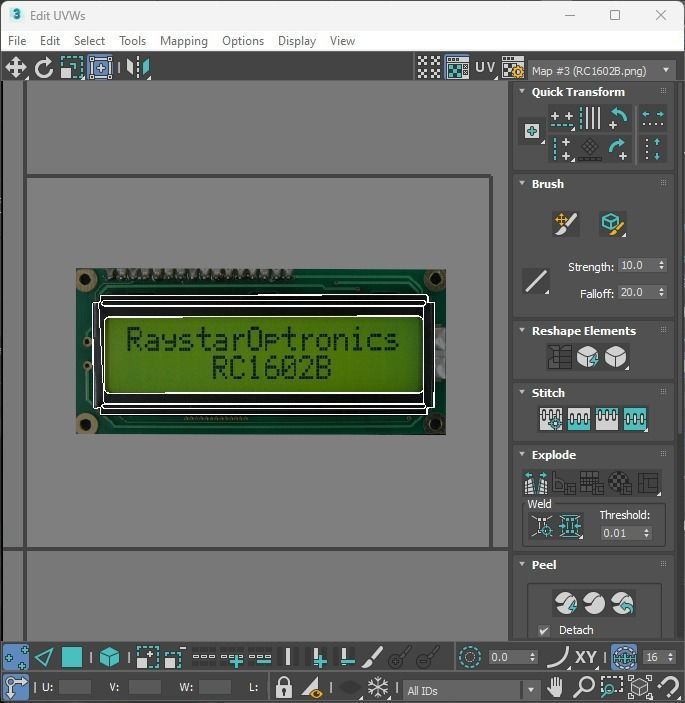Open the All IDs material dropdown
This screenshot has height=703, width=685.
(x=471, y=690)
